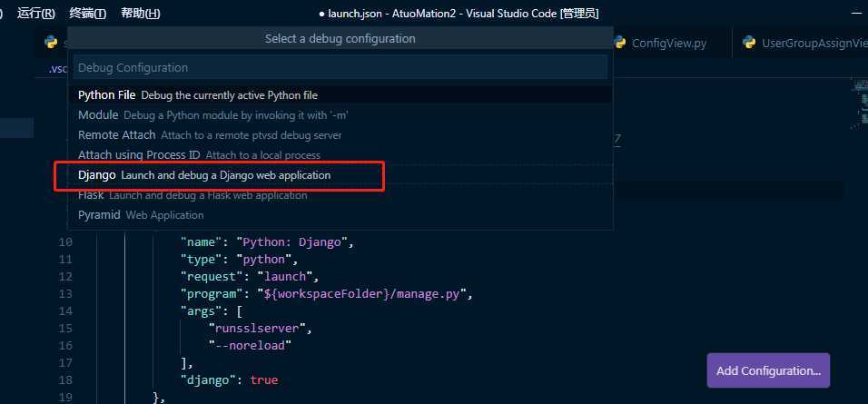
Task: Select Remote Attach configuration
Action: [x=340, y=135]
